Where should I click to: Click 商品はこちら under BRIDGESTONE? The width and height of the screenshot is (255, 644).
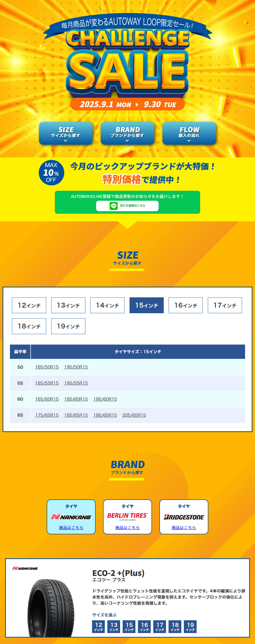[184, 528]
